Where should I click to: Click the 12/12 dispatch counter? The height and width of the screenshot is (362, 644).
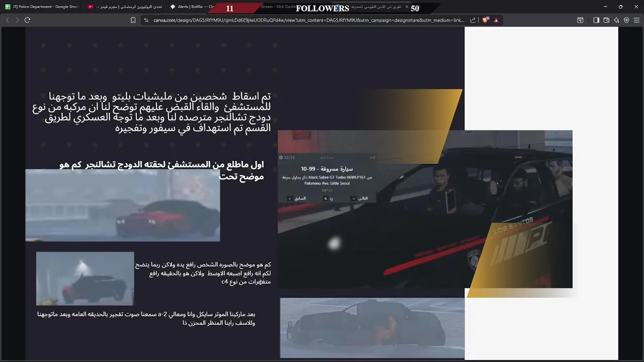click(287, 157)
